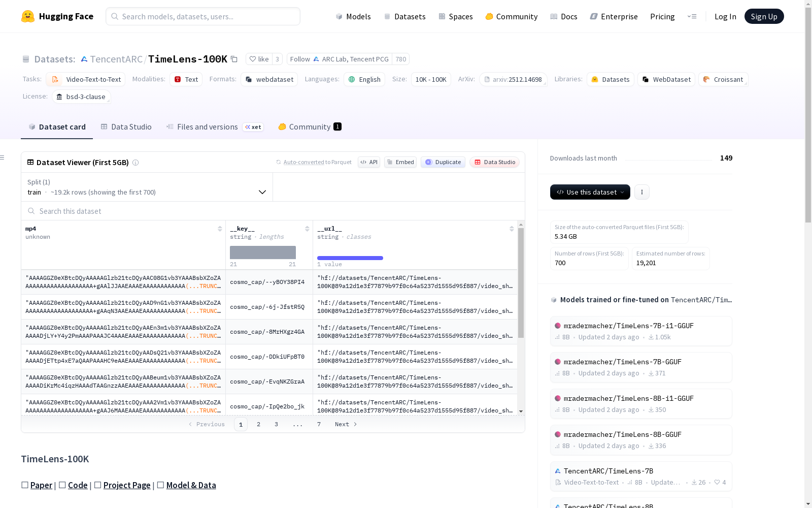Click the page vertical scrollbar thumb
812x508 pixels.
tap(808, 114)
